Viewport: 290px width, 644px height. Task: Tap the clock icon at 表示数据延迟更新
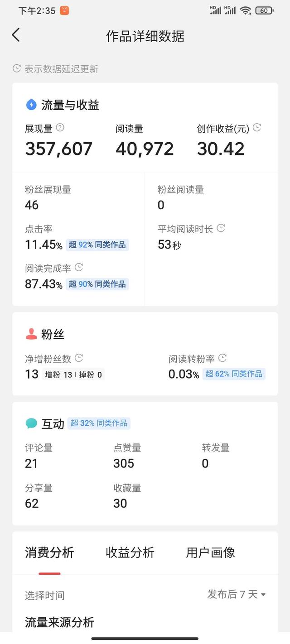coord(17,68)
